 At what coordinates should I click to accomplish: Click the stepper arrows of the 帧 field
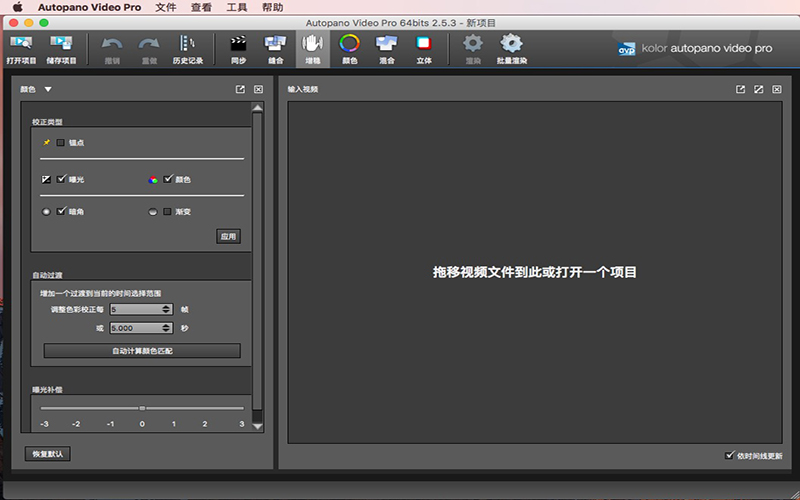click(x=166, y=309)
